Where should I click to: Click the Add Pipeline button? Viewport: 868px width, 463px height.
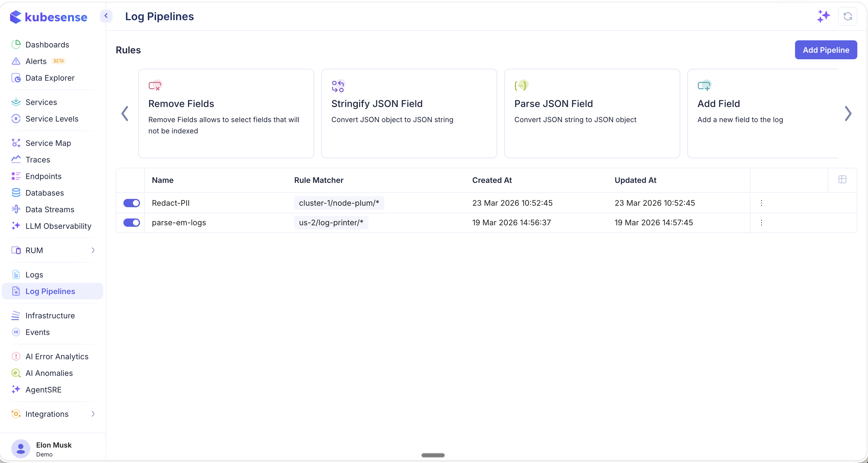[826, 50]
